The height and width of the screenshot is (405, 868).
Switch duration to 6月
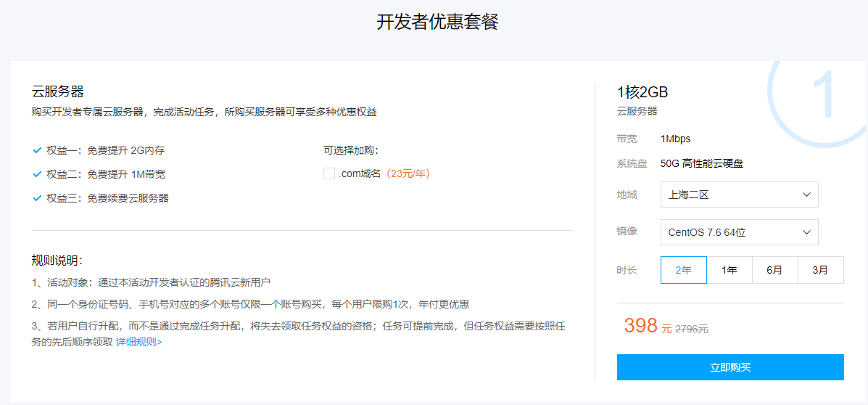[774, 270]
